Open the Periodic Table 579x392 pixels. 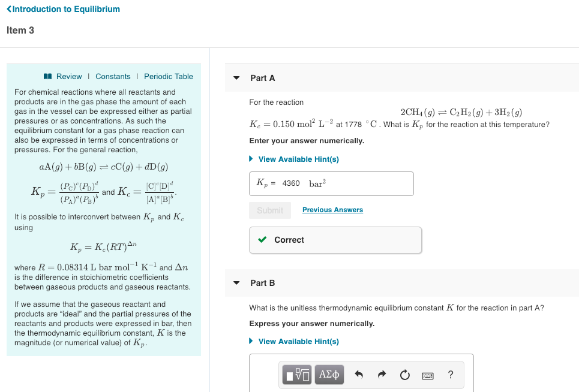tap(168, 76)
